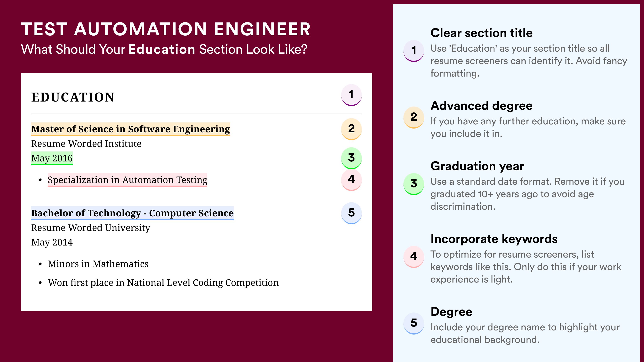Click the EDUCATION section heading
Screen dimensions: 644x362
[x=73, y=97]
